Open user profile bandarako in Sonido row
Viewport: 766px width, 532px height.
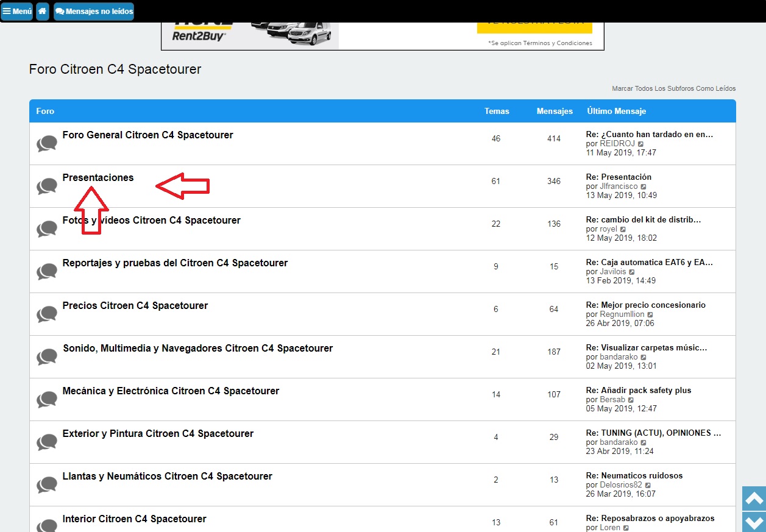(x=619, y=356)
